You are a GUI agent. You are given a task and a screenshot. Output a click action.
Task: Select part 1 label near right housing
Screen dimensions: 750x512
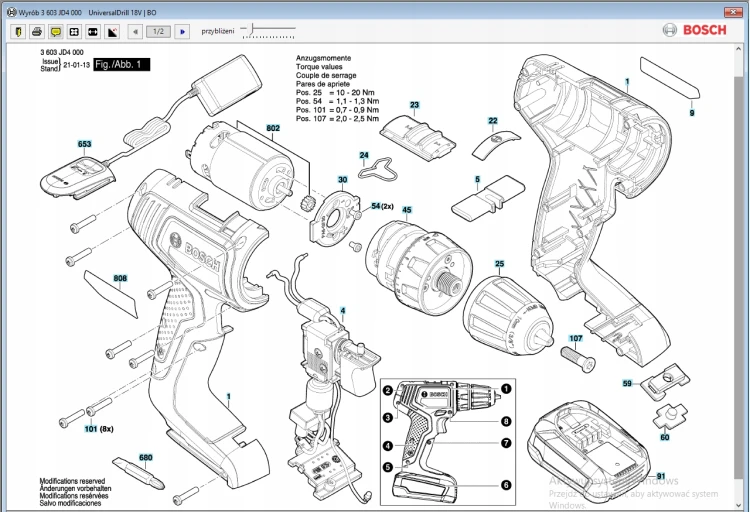tap(627, 82)
